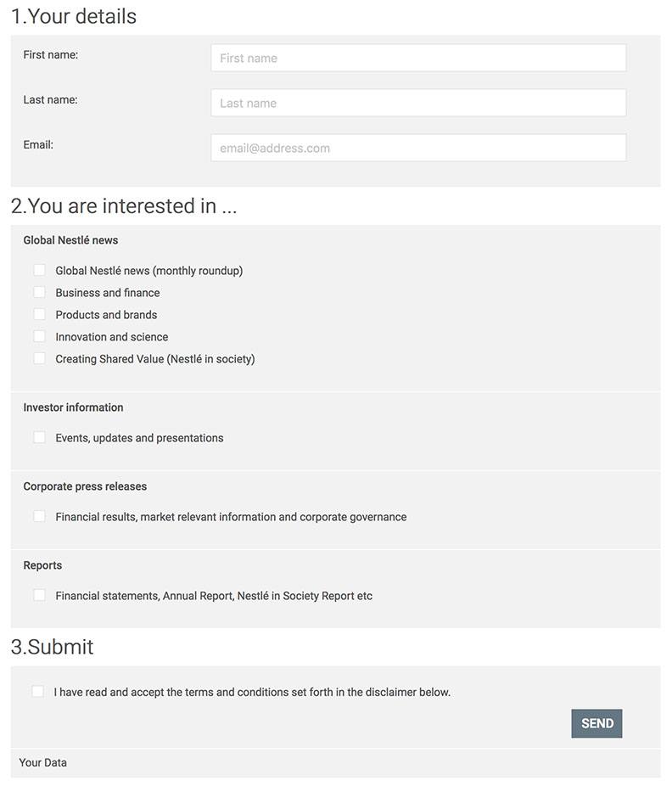This screenshot has height=786, width=672.
Task: Toggle the Innovation and science checkbox
Action: tap(40, 336)
